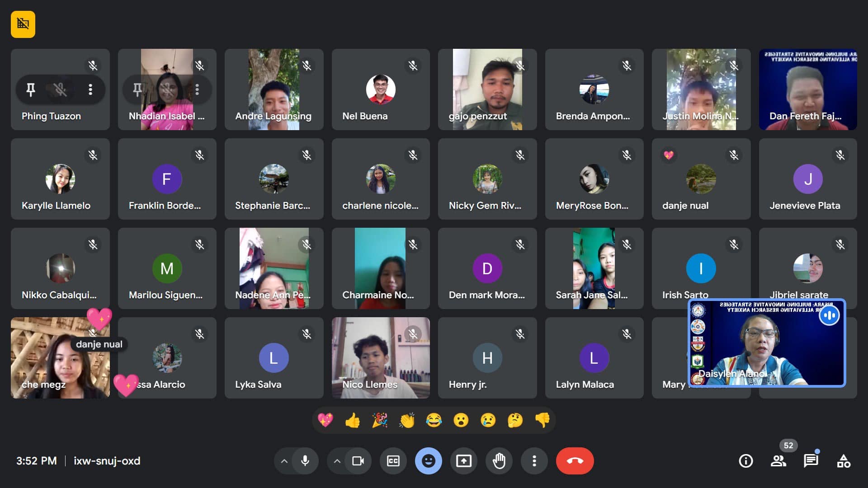Screen dimensions: 868x488
Task: Expand video settings chevron beside camera
Action: (x=337, y=461)
